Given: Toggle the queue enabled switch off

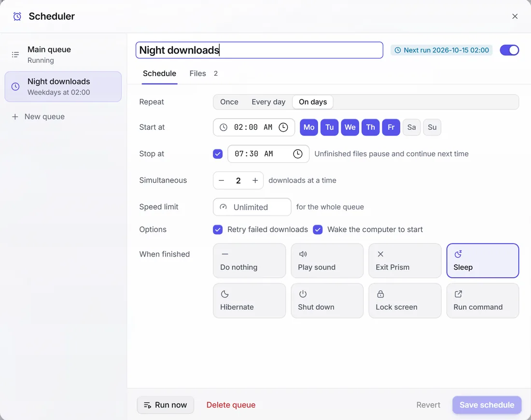Looking at the screenshot, I should (x=509, y=50).
